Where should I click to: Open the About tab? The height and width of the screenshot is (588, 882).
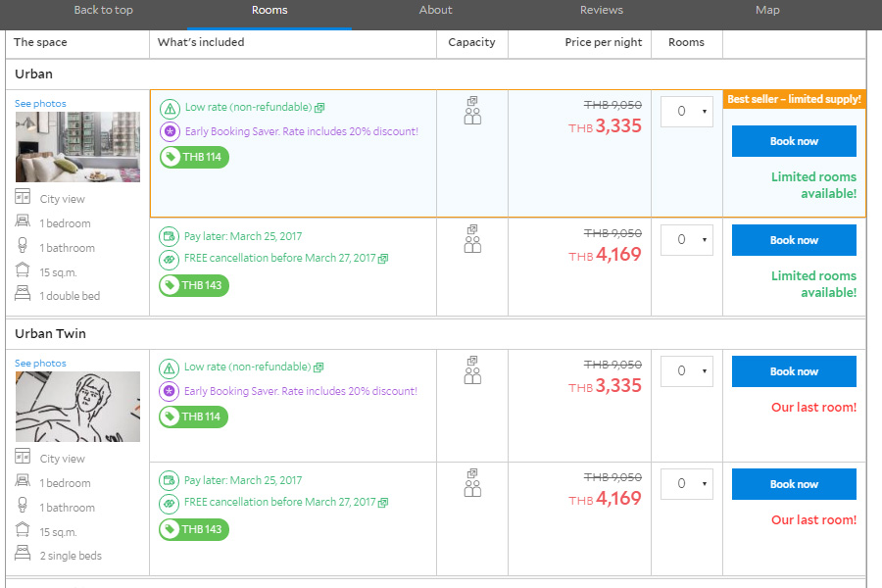[435, 10]
